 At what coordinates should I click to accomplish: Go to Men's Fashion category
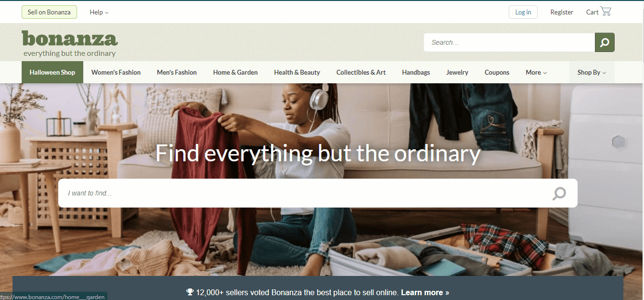click(177, 72)
